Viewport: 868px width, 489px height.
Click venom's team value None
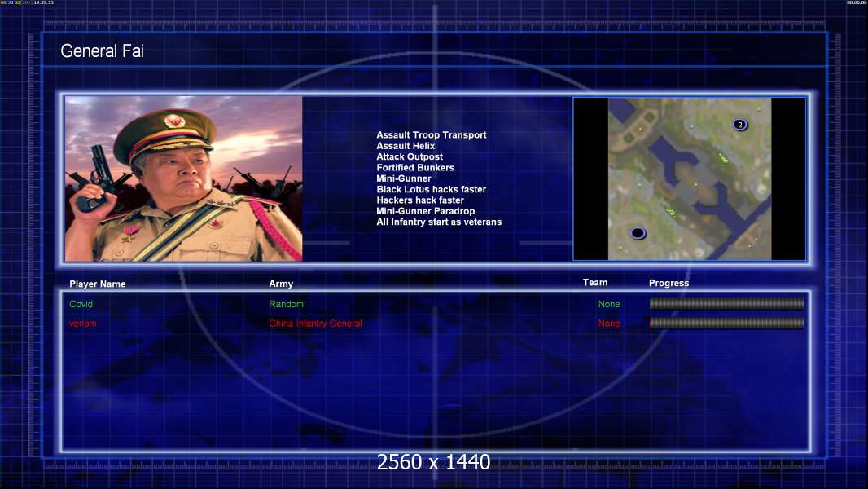click(x=609, y=324)
